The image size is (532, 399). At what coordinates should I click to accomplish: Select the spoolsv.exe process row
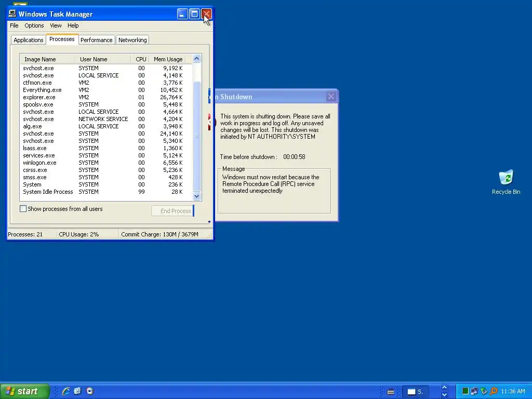coord(106,104)
